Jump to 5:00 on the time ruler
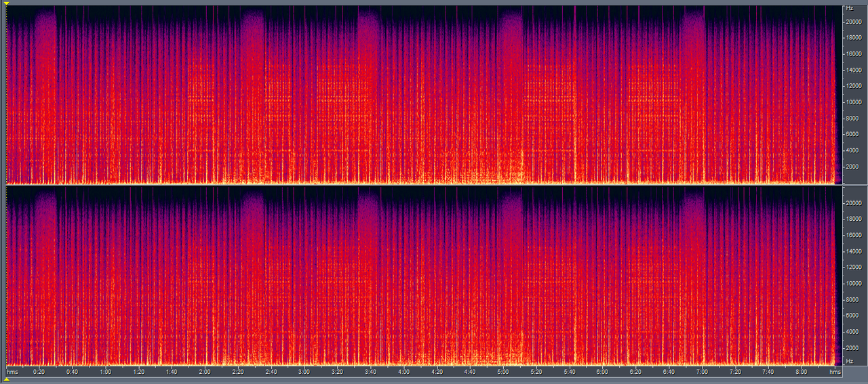This screenshot has width=868, height=384. 502,372
